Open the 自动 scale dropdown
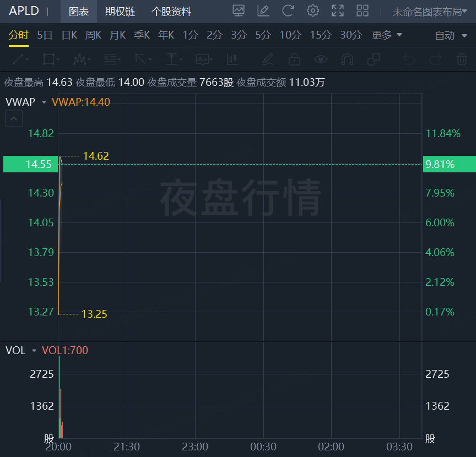This screenshot has height=457, width=476. tap(451, 36)
